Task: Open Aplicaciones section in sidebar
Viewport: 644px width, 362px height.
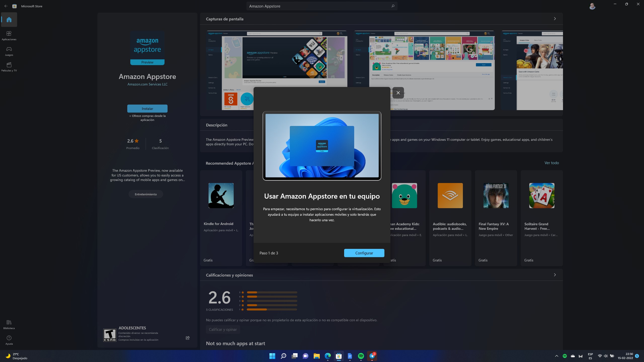Action: pyautogui.click(x=9, y=35)
